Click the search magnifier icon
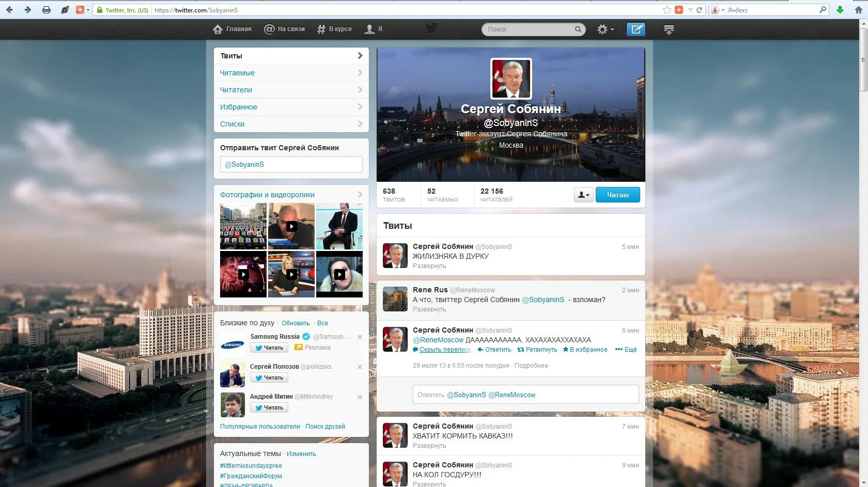Screen dimensions: 868x487 pyautogui.click(x=578, y=29)
